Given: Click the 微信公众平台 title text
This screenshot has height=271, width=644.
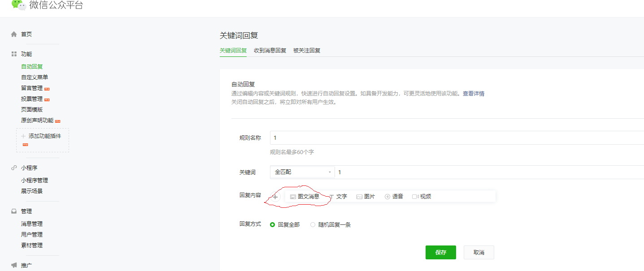Looking at the screenshot, I should pos(56,5).
